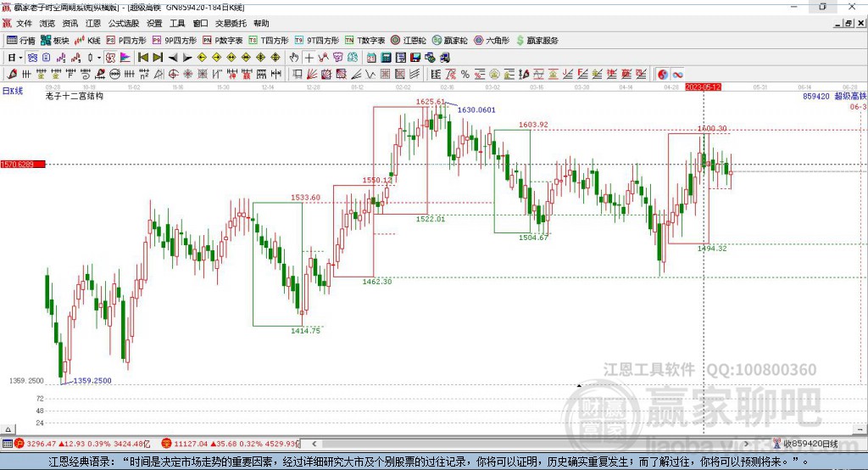The width and height of the screenshot is (868, 470).
Task: Select the red pen drawing tool
Action: [x=12, y=75]
